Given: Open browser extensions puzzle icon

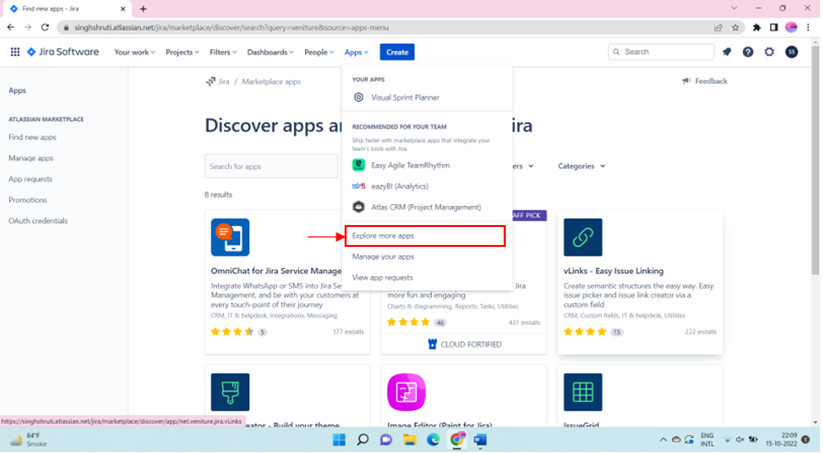Looking at the screenshot, I should (x=758, y=28).
